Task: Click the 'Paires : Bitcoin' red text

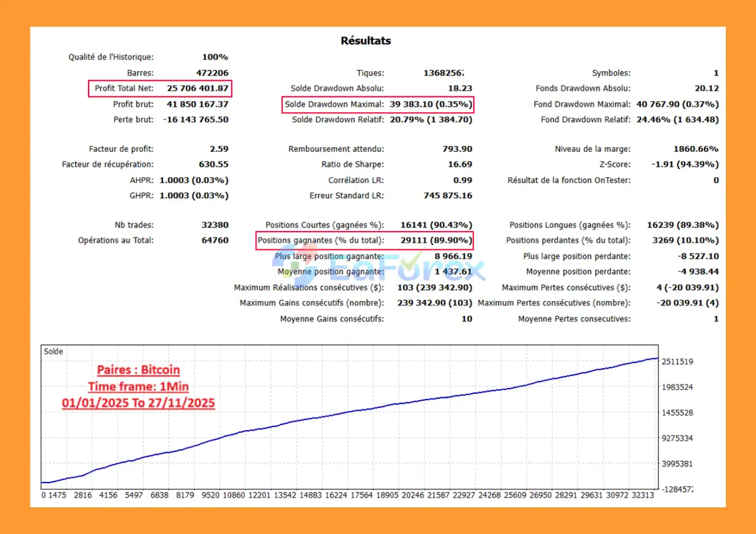Action: click(x=139, y=370)
